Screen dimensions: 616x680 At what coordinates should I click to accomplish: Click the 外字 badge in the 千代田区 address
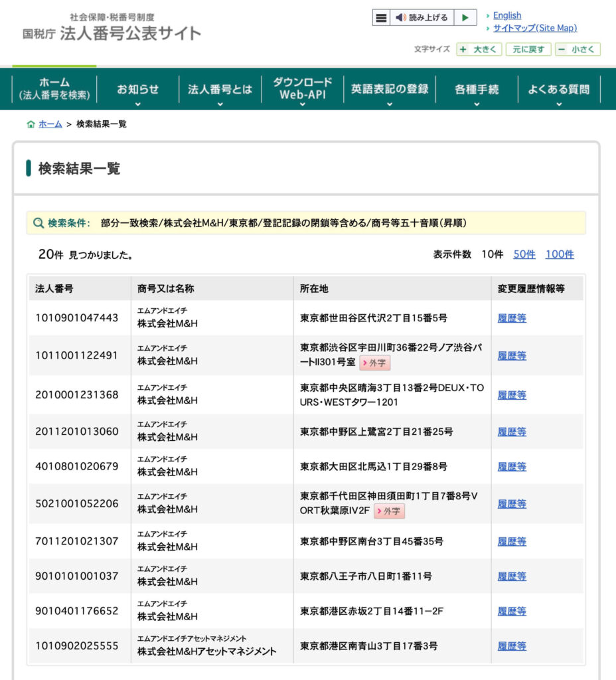[389, 511]
